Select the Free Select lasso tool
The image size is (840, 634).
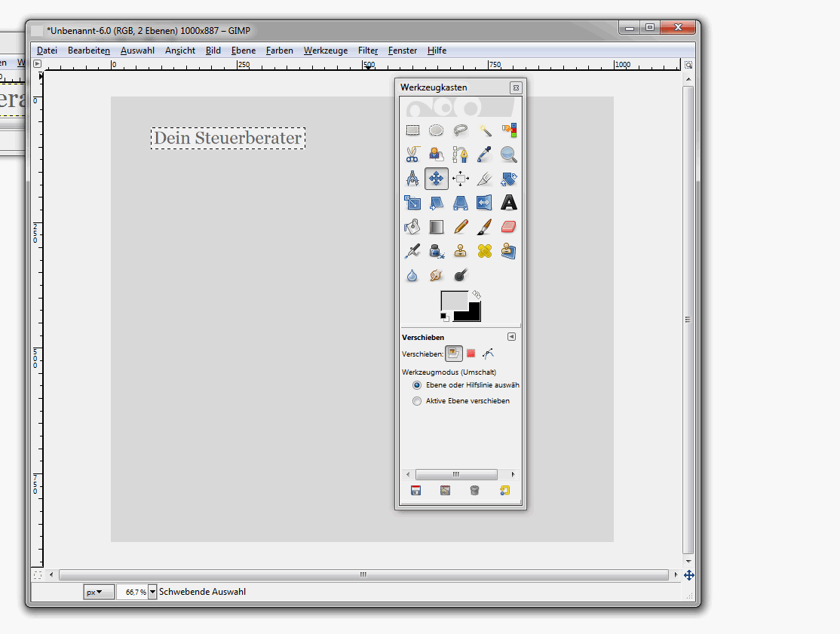[x=460, y=130]
